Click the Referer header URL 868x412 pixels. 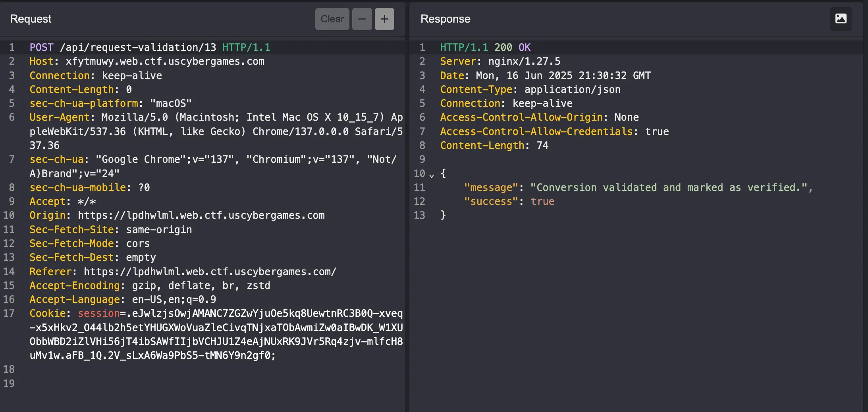(x=210, y=272)
